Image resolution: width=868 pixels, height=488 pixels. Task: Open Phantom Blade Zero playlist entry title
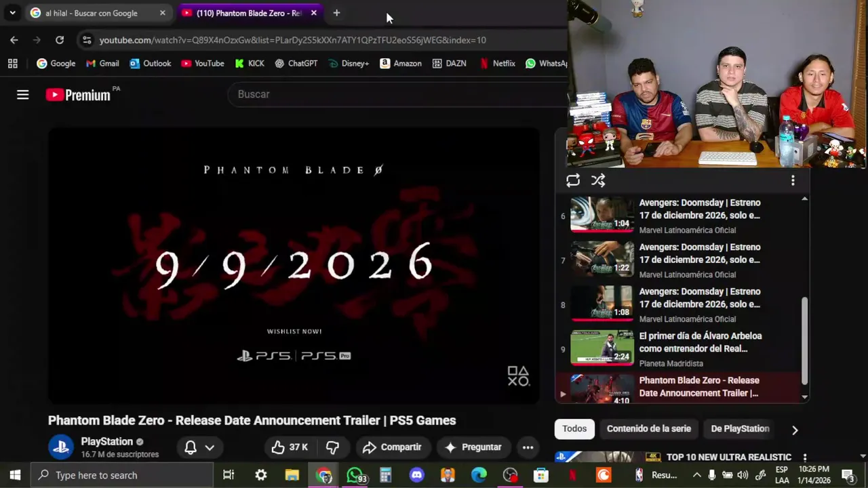699,386
